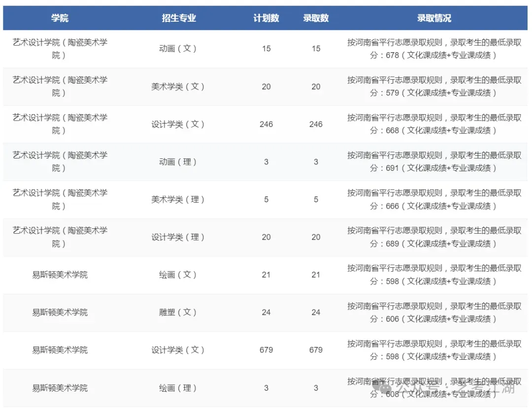The image size is (532, 408).
Task: Select the 绘画（理）major cell
Action: pyautogui.click(x=178, y=388)
